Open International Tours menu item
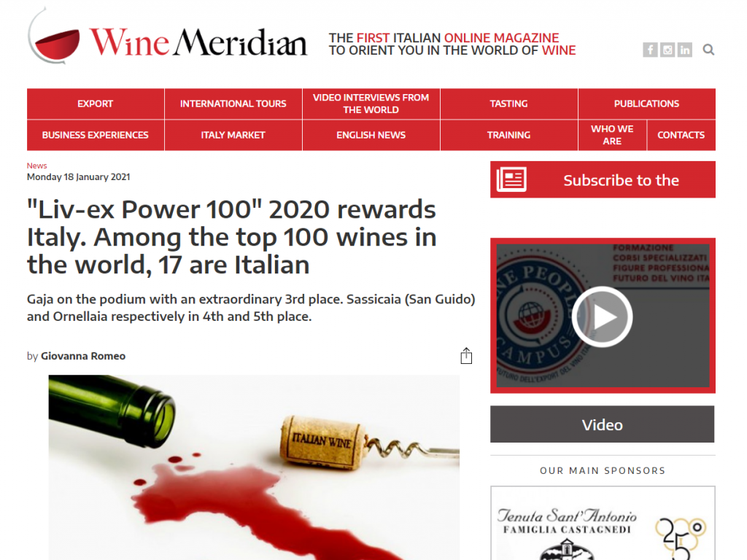 233,104
